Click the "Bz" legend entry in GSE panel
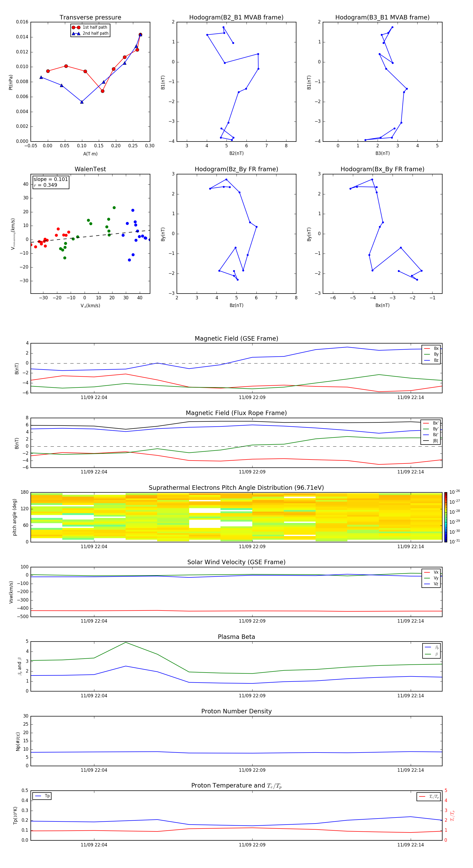This screenshot has height=868, width=473. point(431,360)
